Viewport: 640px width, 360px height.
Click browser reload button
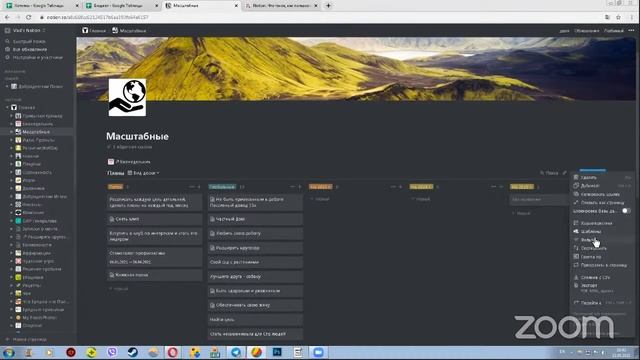coord(28,17)
